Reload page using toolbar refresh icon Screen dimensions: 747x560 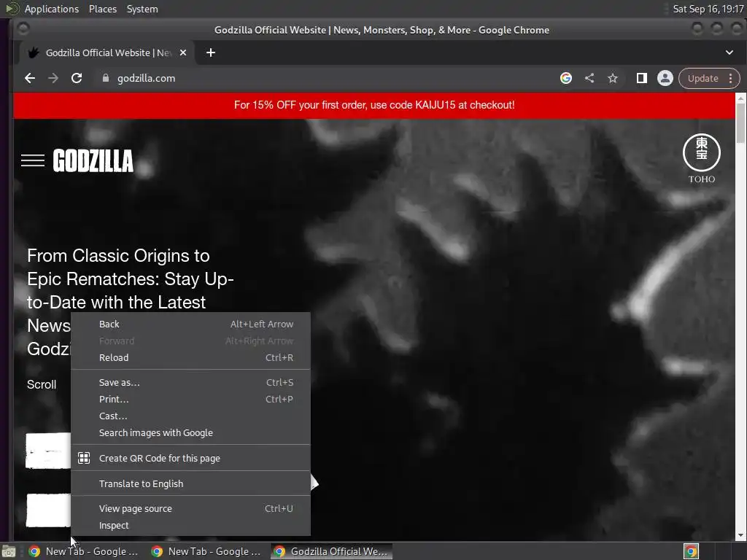[77, 78]
